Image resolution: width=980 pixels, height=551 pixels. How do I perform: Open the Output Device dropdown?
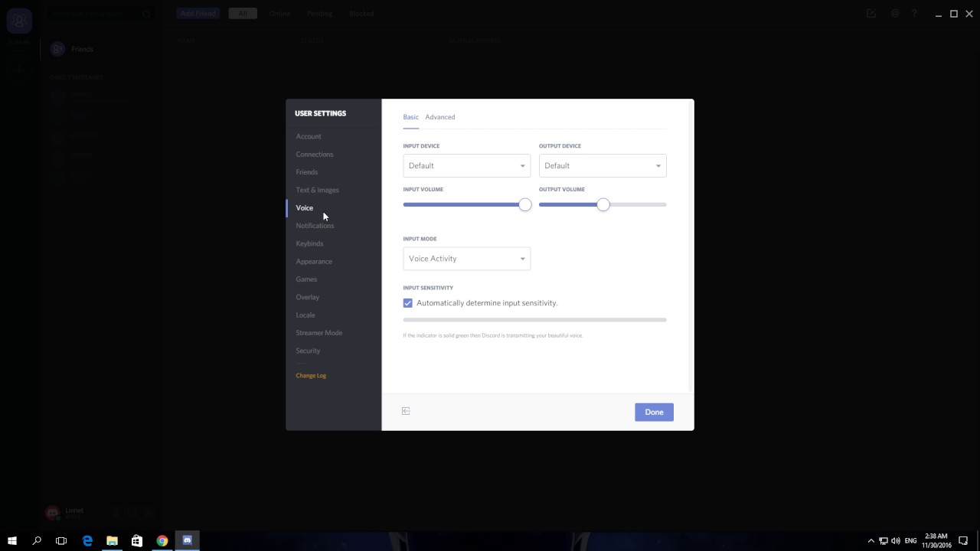[x=603, y=165]
